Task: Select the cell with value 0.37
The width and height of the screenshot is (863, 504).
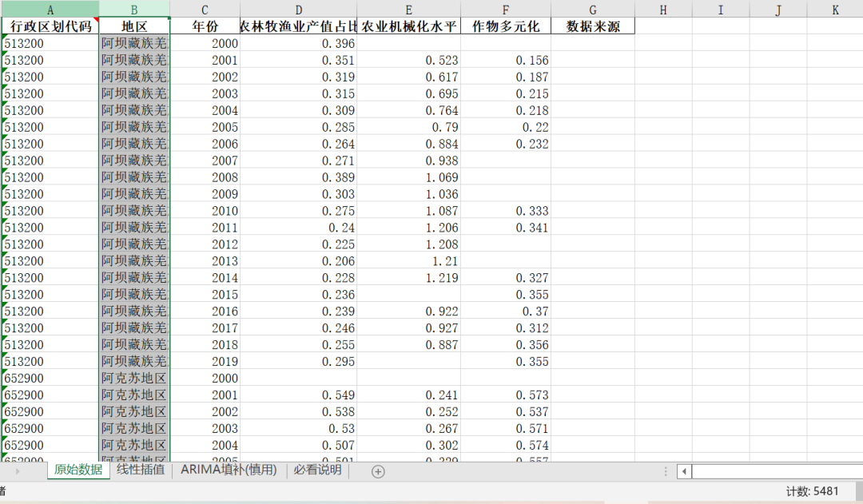Action: [x=506, y=311]
